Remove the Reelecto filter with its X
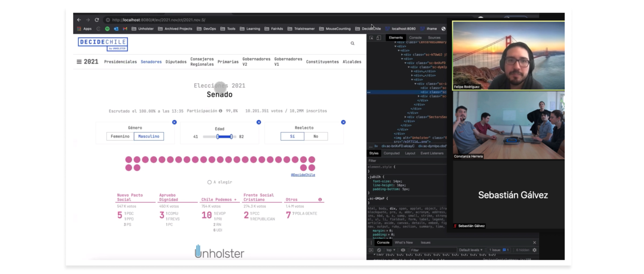Viewport: 644px width, 274px height. pos(343,122)
